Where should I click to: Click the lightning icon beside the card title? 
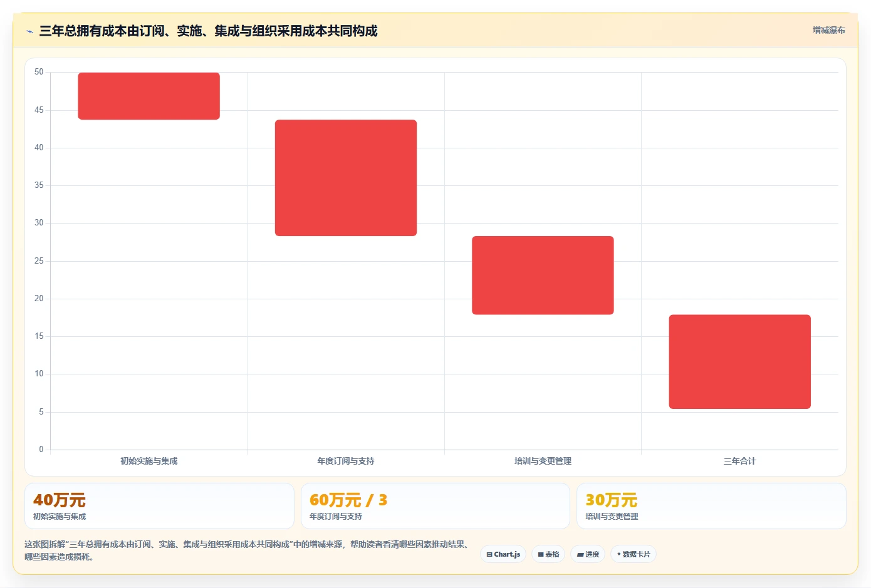[29, 31]
